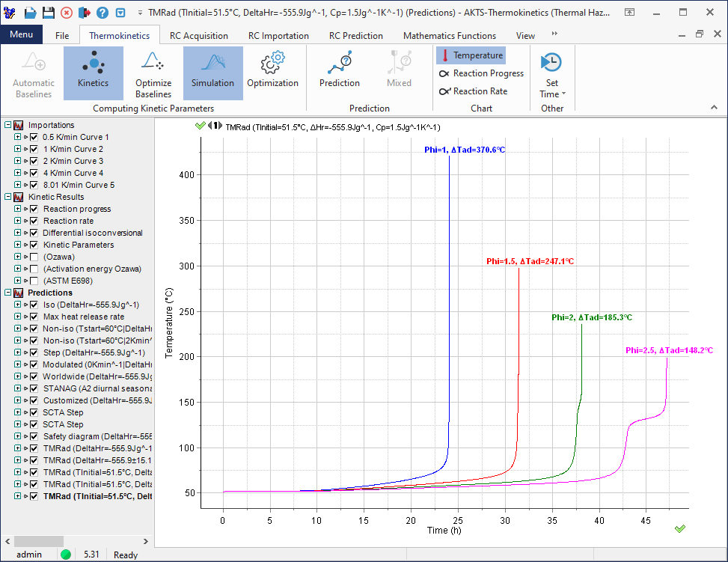Collapse the Importations tree node
This screenshot has width=728, height=562.
8,125
